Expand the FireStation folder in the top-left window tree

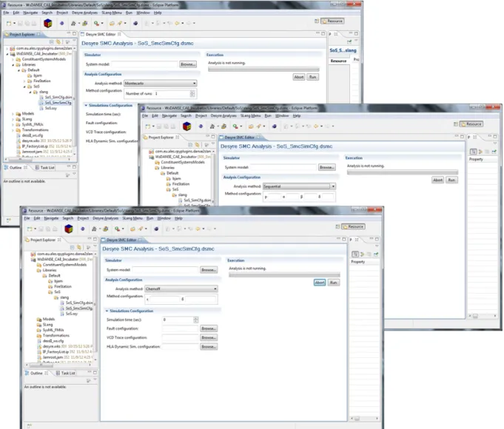tap(24, 81)
